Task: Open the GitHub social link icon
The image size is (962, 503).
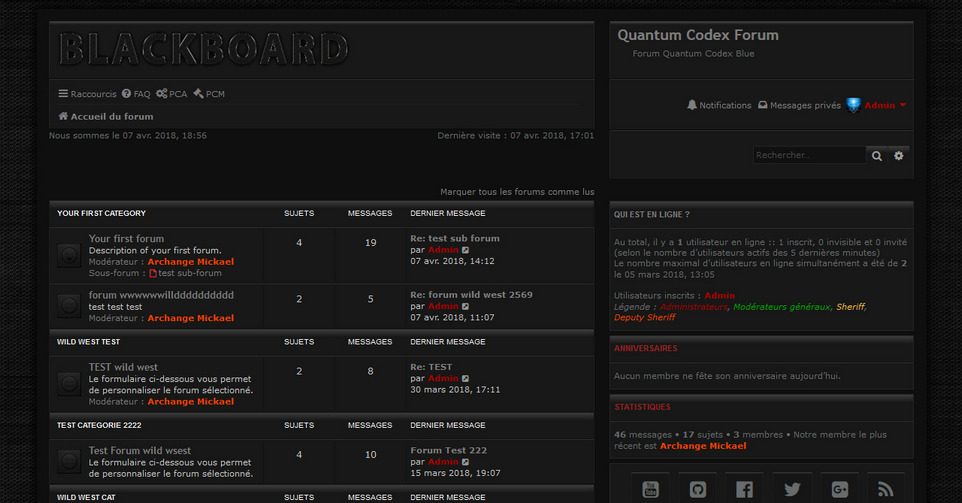Action: point(698,489)
